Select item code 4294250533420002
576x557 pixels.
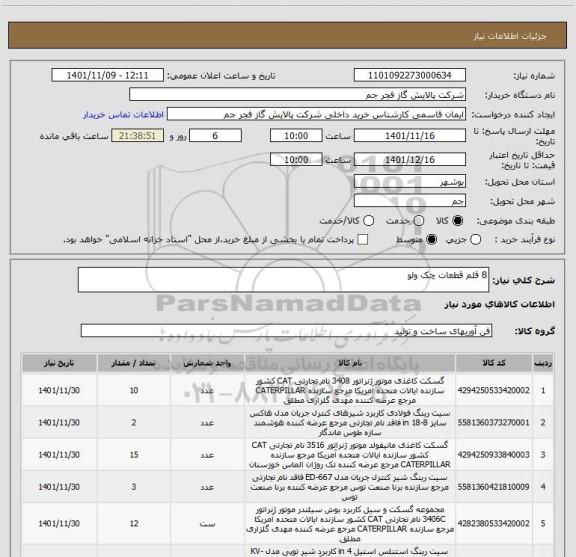[x=494, y=390]
